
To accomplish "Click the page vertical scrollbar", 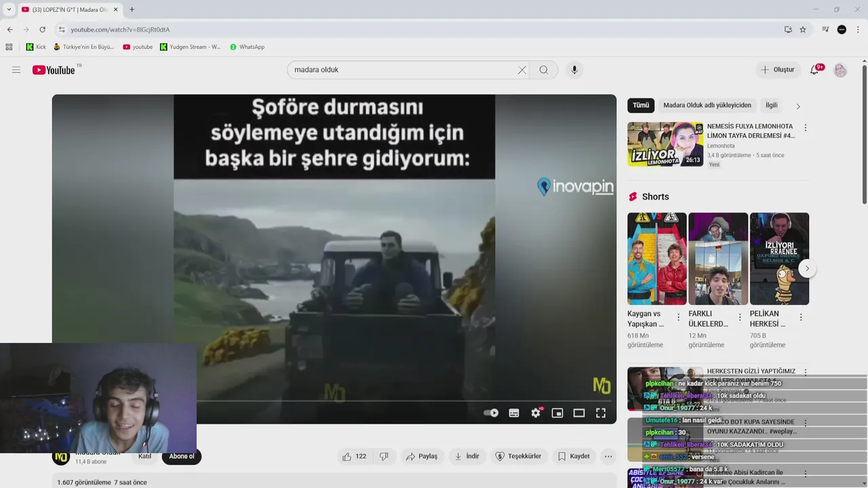I will [x=865, y=136].
